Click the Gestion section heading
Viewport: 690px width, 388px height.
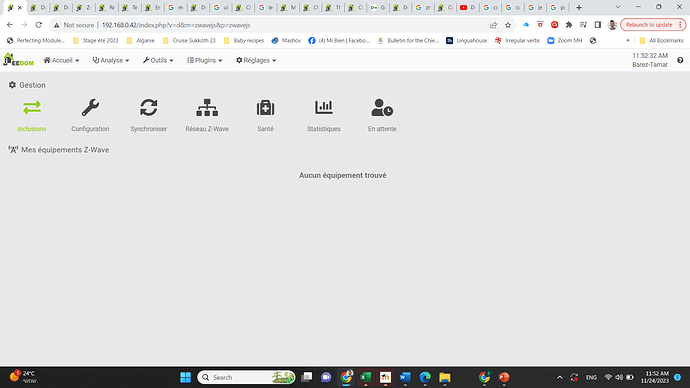27,85
